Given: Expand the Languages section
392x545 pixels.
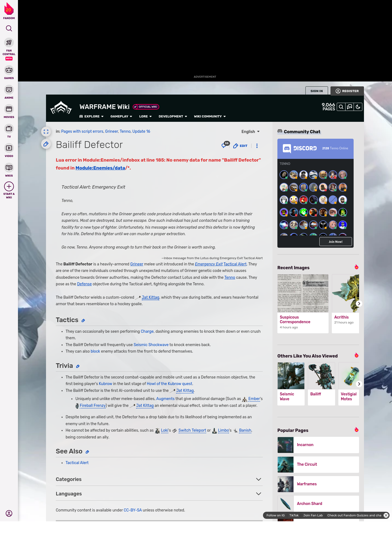Looking at the screenshot, I should (x=159, y=494).
